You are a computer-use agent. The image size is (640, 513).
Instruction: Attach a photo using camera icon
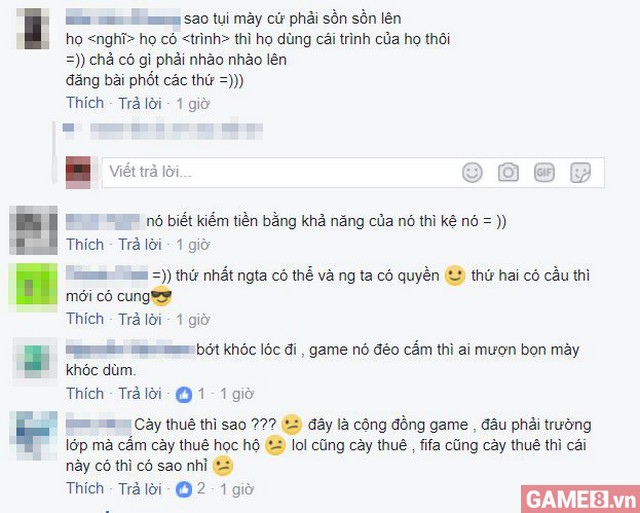[x=508, y=172]
